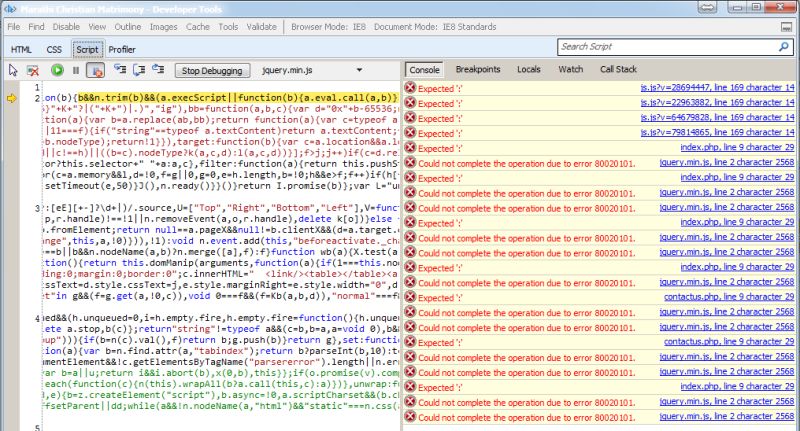Click the pin/restore double-arrow title button
This screenshot has height=431, width=800.
pyautogui.click(x=708, y=7)
